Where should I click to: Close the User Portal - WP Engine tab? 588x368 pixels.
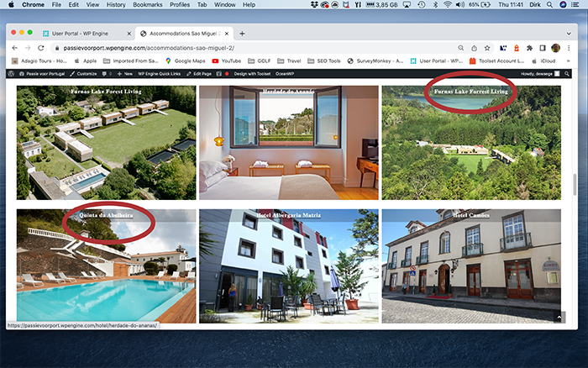coord(129,34)
